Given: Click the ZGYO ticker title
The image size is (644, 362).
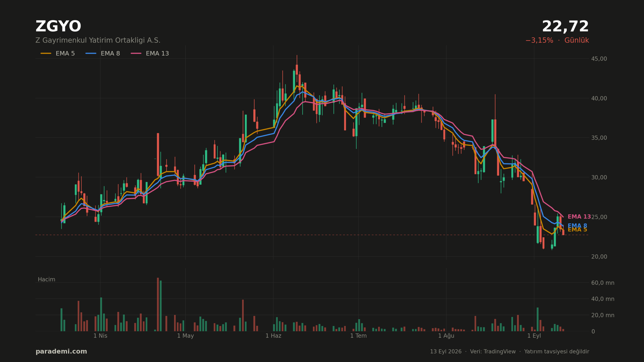Looking at the screenshot, I should coord(58,27).
